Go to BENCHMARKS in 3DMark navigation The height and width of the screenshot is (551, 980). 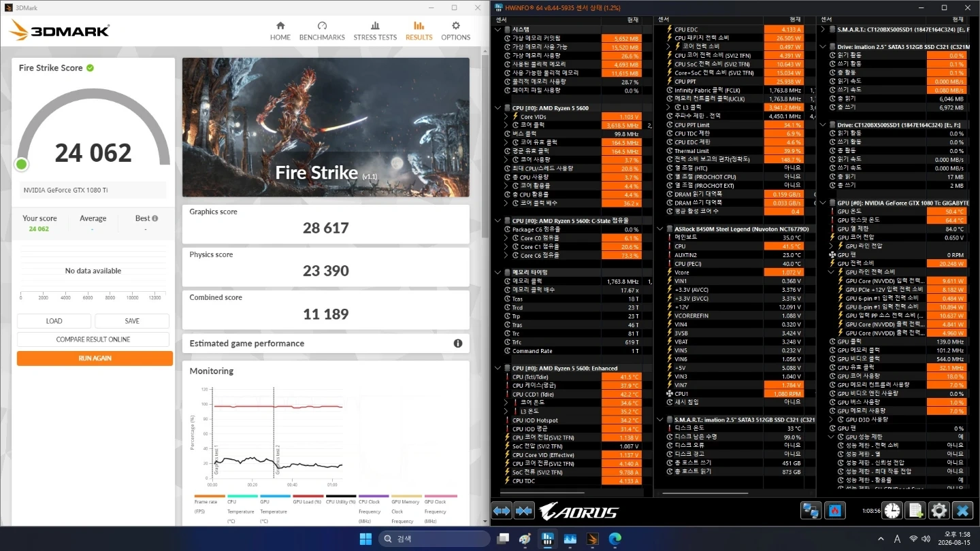[322, 31]
